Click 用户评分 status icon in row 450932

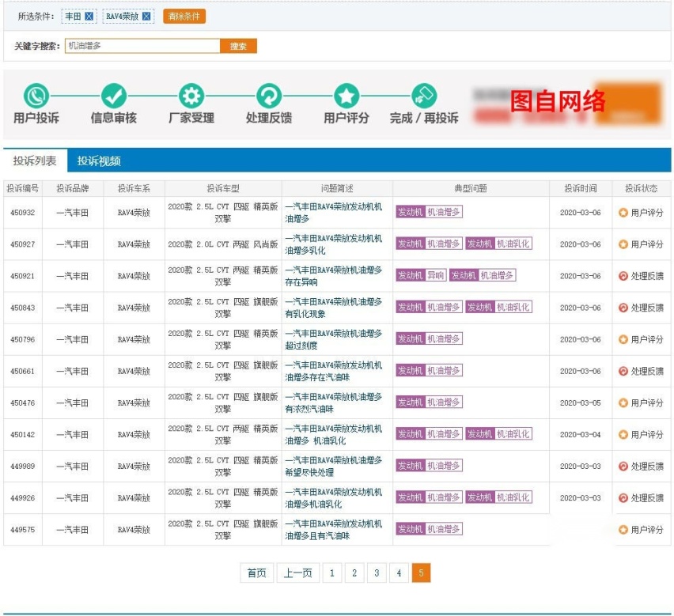(x=623, y=213)
